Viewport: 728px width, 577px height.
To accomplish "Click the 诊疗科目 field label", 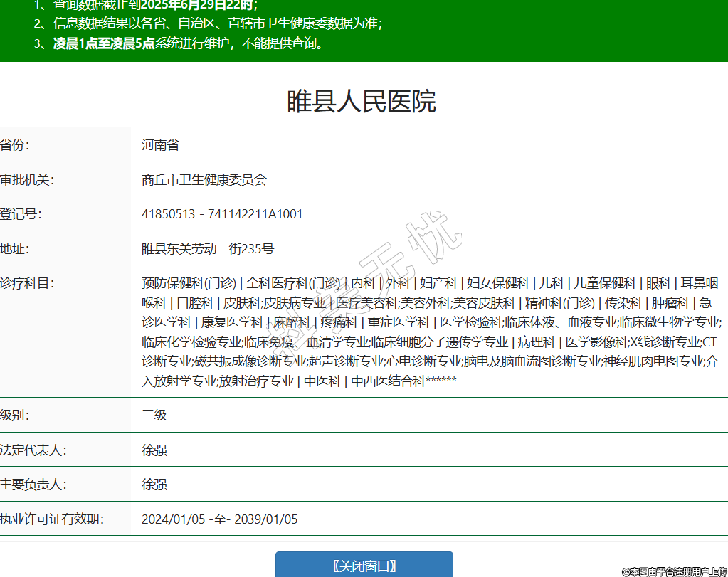I will [x=26, y=283].
